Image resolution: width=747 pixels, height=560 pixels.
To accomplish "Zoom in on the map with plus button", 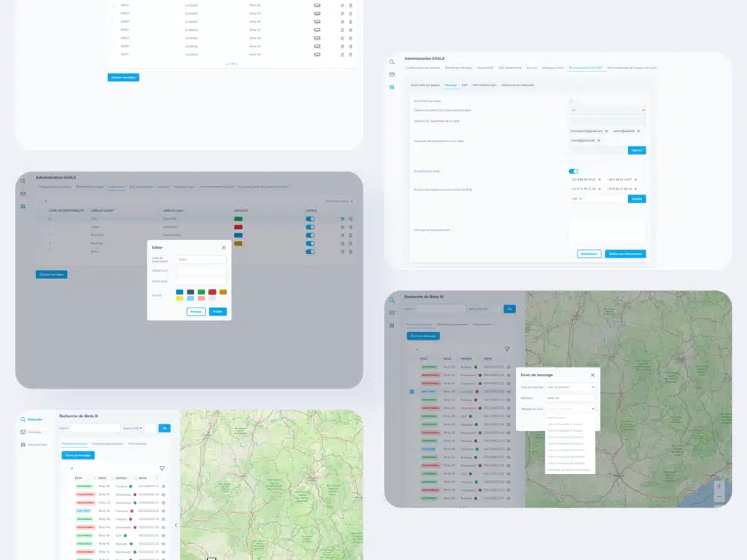I will pyautogui.click(x=719, y=486).
